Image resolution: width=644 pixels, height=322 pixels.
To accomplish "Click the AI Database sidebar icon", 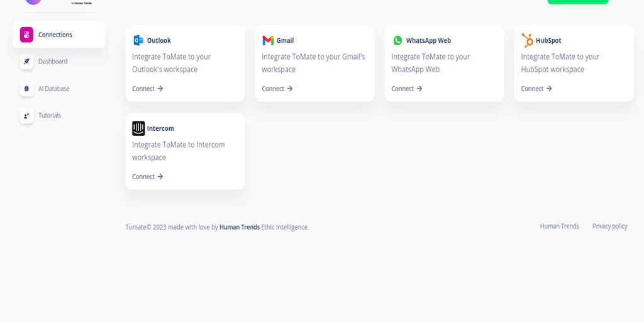I will pos(26,89).
